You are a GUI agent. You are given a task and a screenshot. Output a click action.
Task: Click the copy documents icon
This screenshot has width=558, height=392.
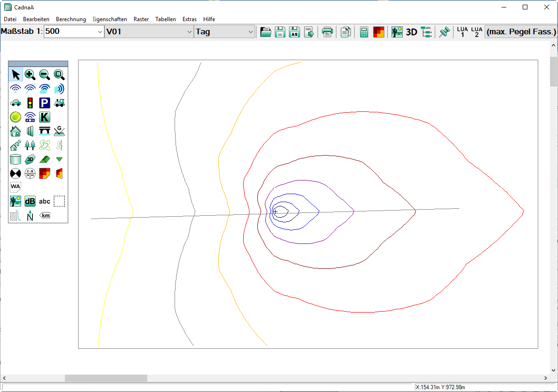(345, 32)
